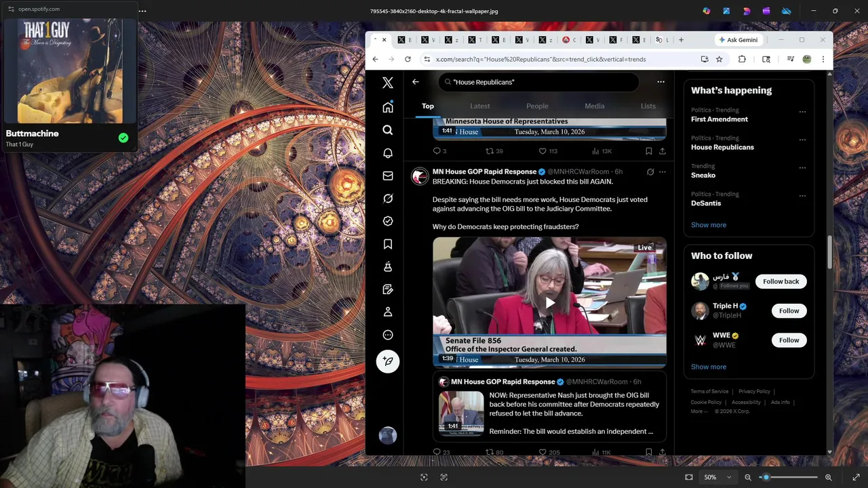This screenshot has height=488, width=868.
Task: Open Privacy Policy link
Action: click(x=754, y=391)
